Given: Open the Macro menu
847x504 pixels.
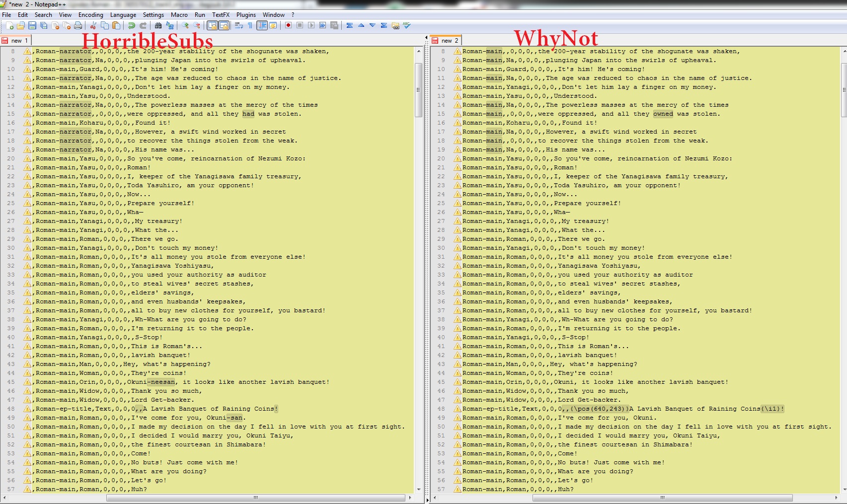Looking at the screenshot, I should pyautogui.click(x=179, y=15).
